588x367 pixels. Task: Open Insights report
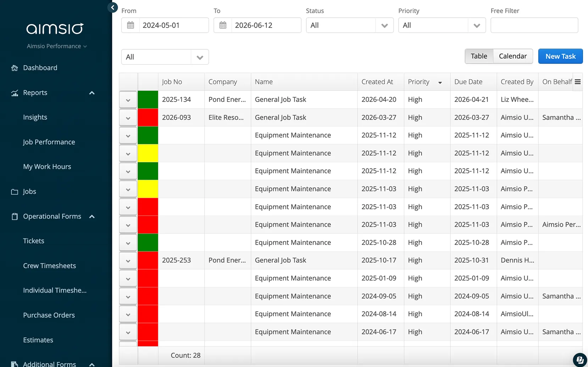click(x=35, y=117)
